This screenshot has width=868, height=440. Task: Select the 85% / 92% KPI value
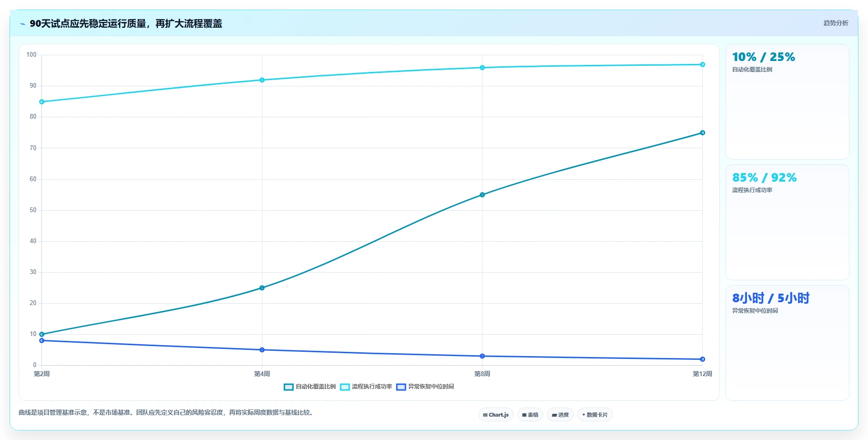pyautogui.click(x=764, y=178)
